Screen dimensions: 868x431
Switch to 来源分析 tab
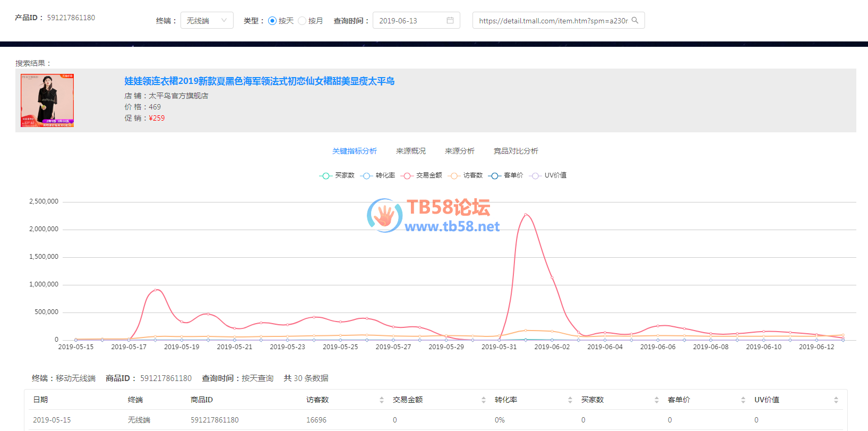click(460, 151)
